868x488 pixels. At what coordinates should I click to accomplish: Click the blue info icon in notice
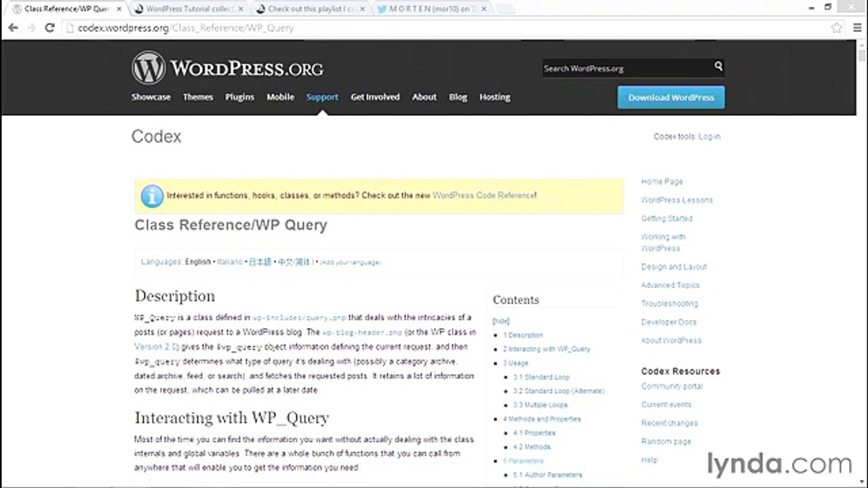point(152,196)
